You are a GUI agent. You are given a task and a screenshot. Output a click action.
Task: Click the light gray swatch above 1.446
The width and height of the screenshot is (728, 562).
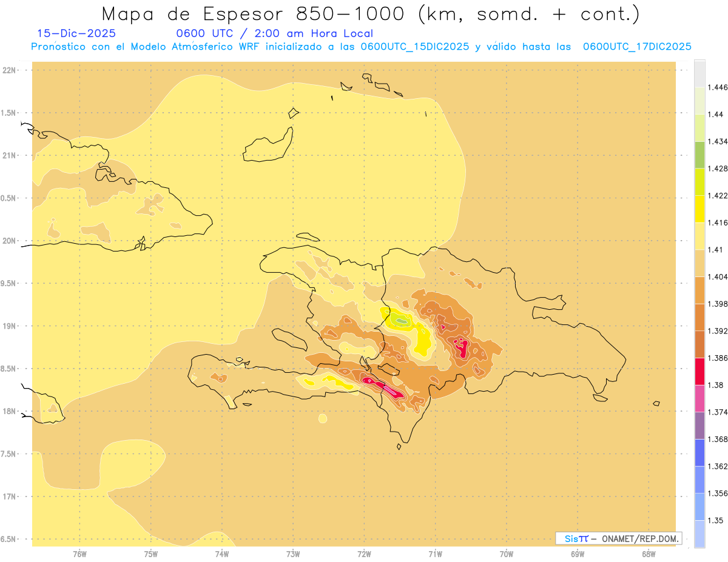tap(699, 73)
